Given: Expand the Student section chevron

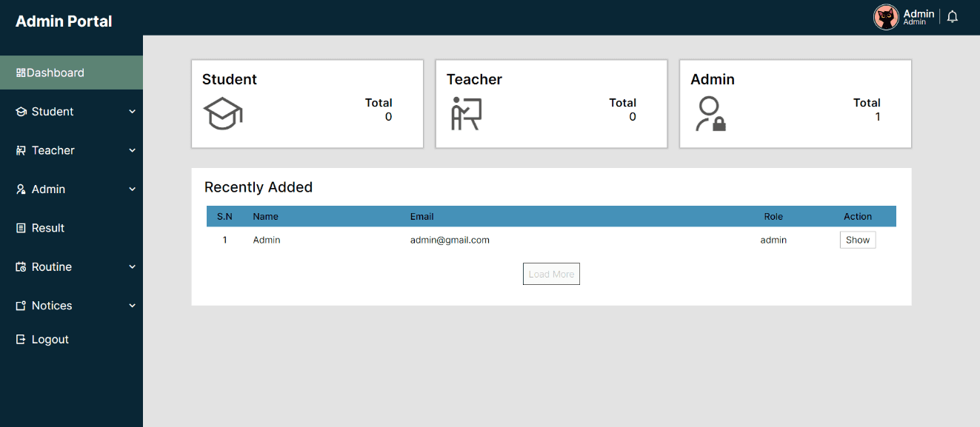Looking at the screenshot, I should pos(133,111).
